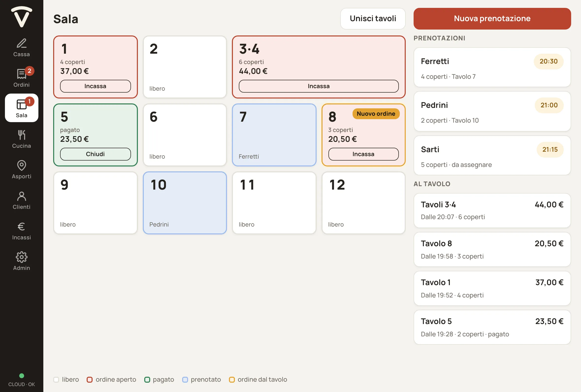Screen dimensions: 581x392
Task: Go to Cucina utensils icon
Action: 21,135
